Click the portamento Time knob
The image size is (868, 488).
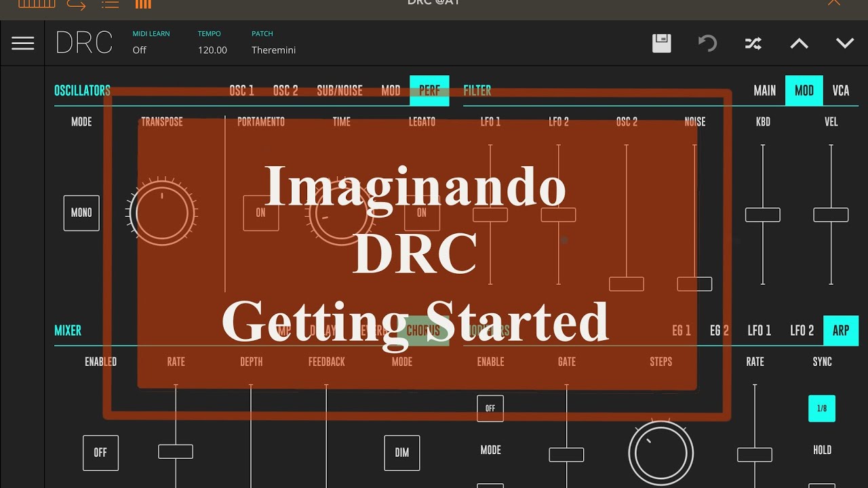[341, 213]
